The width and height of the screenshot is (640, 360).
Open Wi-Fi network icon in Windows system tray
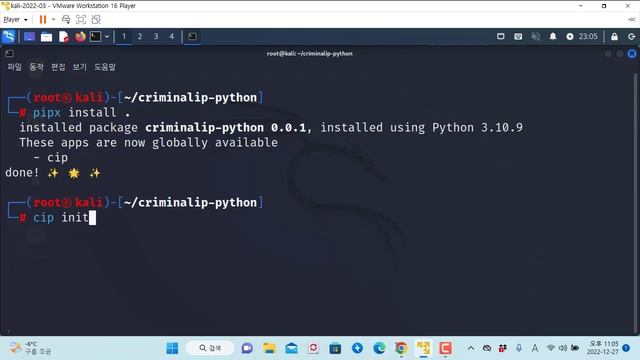pos(551,348)
